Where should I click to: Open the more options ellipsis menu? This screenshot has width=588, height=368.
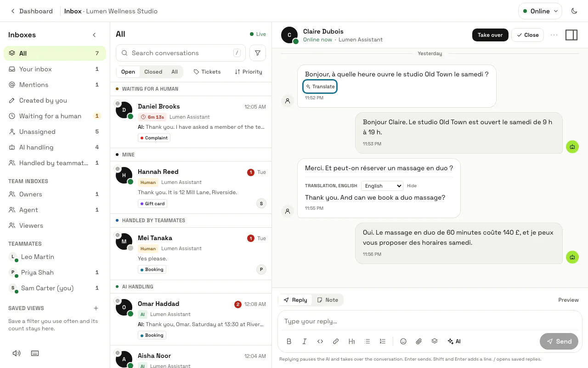(554, 35)
